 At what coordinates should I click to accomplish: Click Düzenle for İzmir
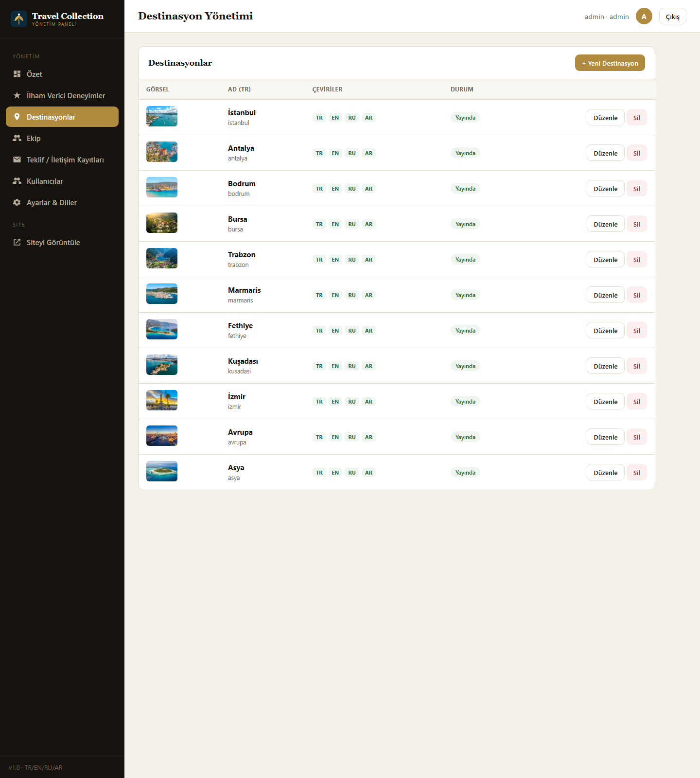[x=606, y=401]
